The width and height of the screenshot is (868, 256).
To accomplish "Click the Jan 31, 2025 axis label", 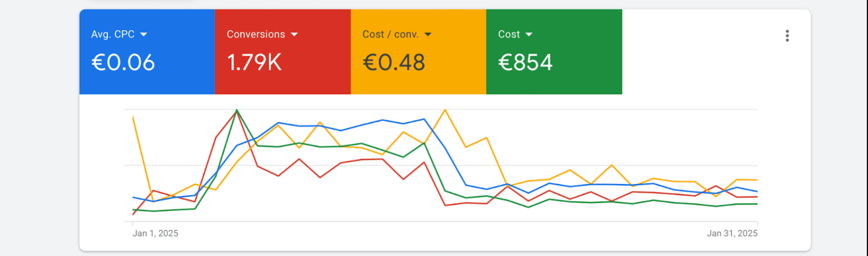I will pyautogui.click(x=732, y=233).
